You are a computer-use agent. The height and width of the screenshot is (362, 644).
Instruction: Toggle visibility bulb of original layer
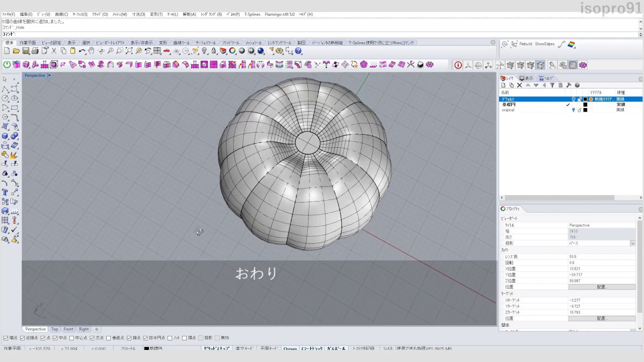[574, 110]
